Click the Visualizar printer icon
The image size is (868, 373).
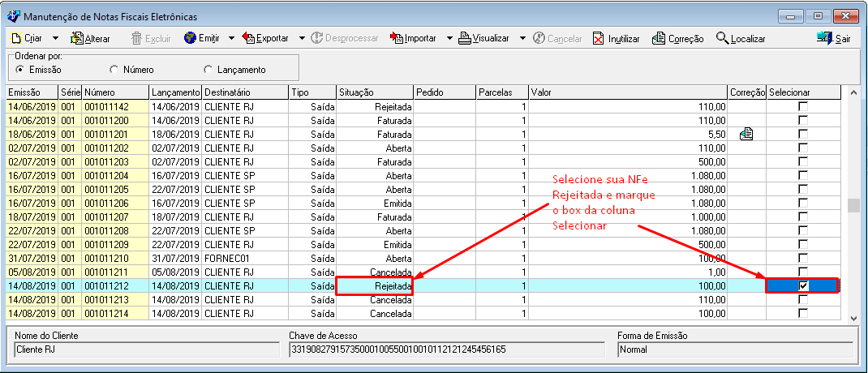465,38
